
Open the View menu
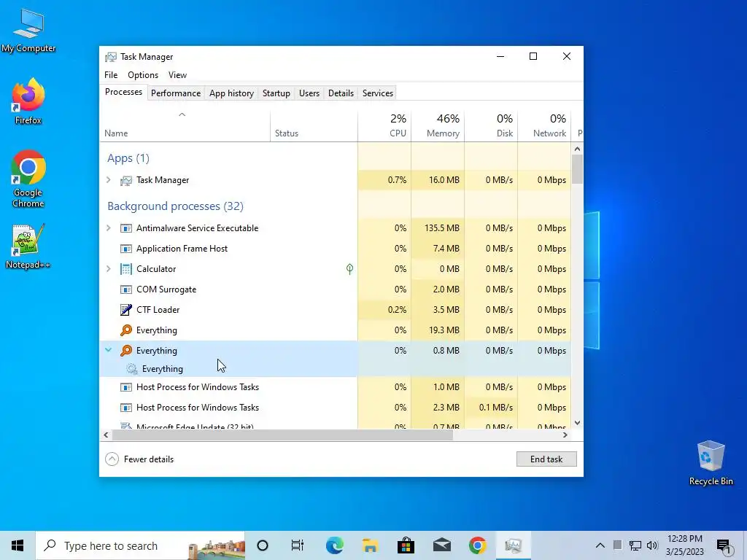pos(177,75)
